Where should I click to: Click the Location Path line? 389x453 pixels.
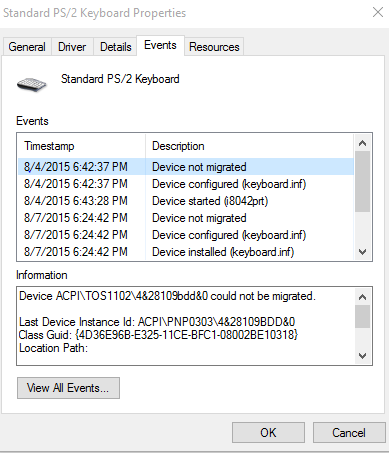coord(53,348)
